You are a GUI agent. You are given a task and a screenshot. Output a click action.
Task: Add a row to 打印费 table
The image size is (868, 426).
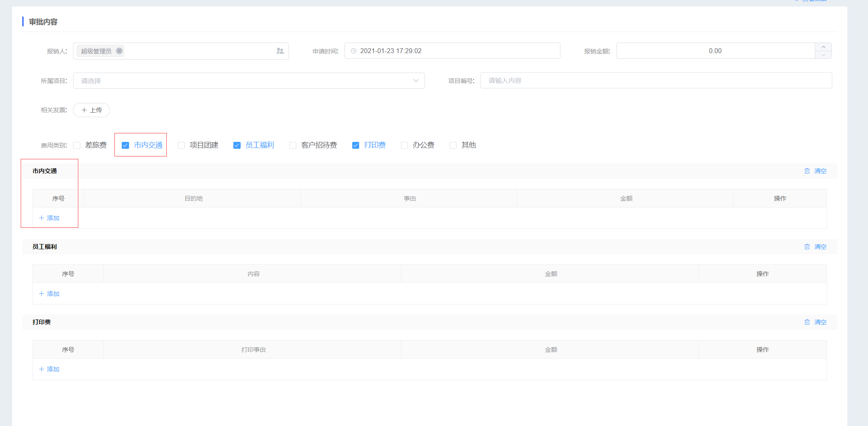point(50,369)
